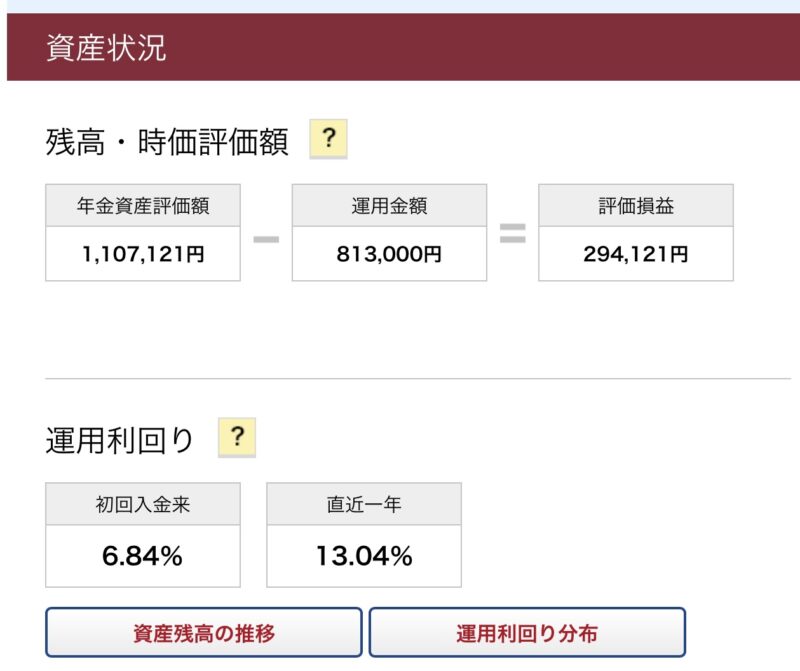Open 運用利回り分布 view
This screenshot has height=671, width=800.
527,632
